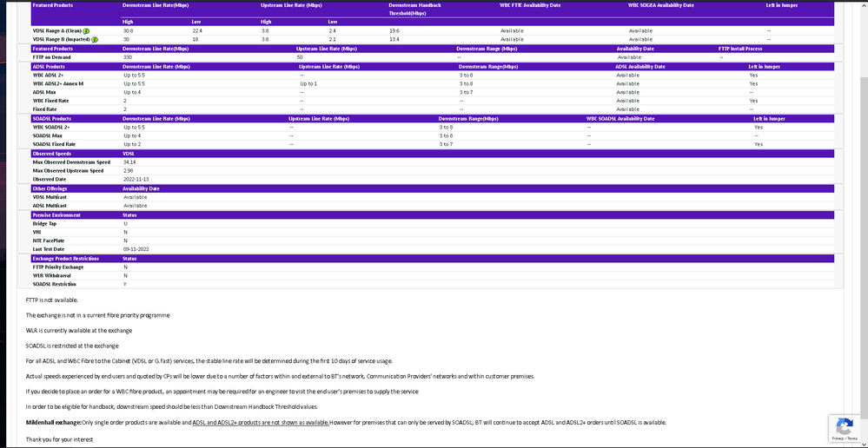
Task: Click "WLR is currently available at the exchange"
Action: pos(79,331)
